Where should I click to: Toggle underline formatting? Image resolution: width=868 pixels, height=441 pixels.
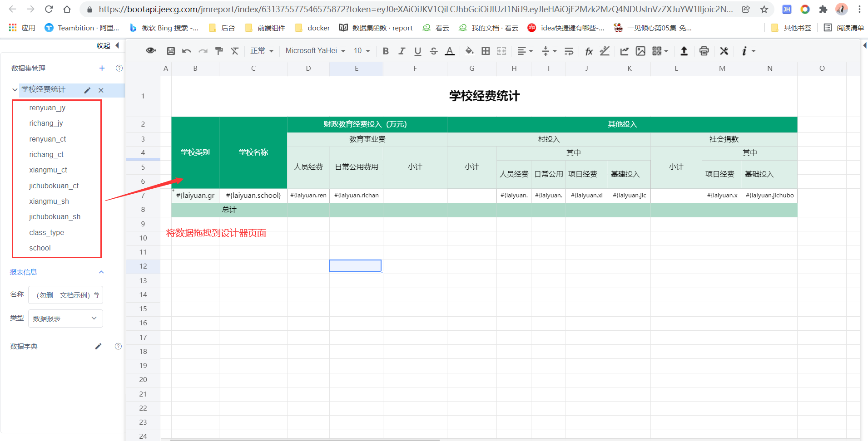coord(418,51)
